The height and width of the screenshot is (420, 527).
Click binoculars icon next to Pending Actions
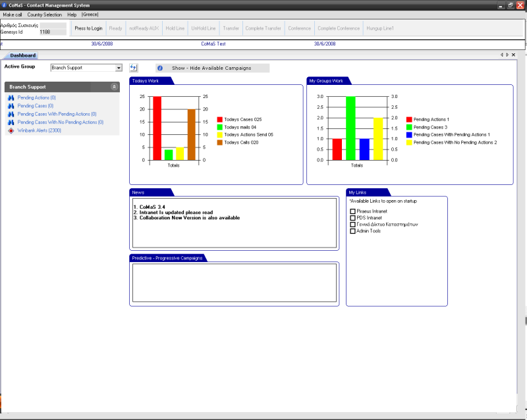(11, 98)
